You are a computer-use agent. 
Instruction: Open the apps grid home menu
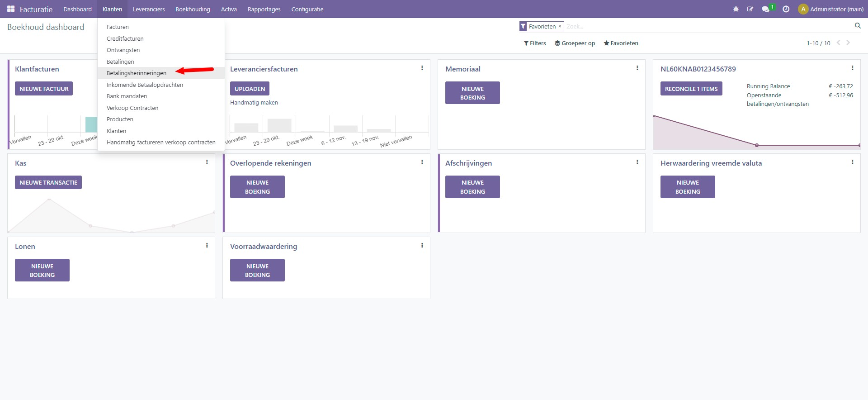[11, 9]
